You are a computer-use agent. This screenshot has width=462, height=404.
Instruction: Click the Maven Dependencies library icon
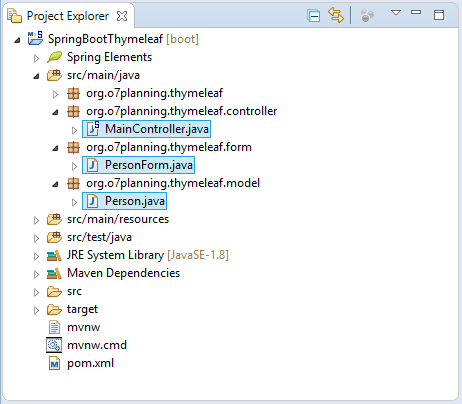(x=54, y=274)
